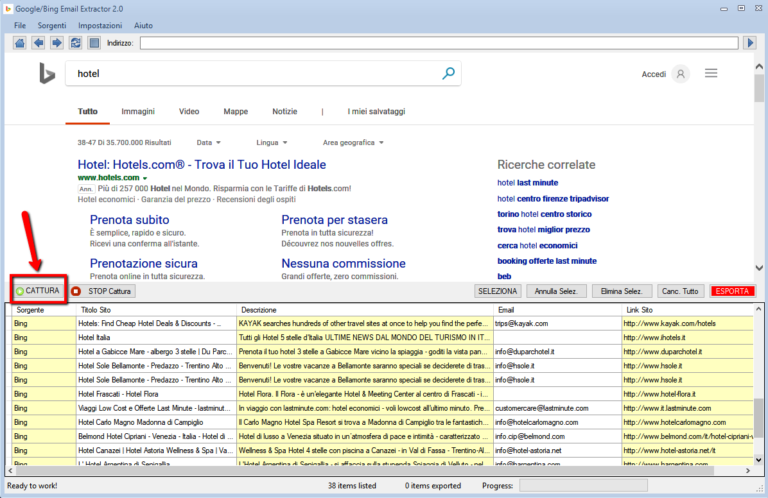Click the Refresh page toolbar icon

coord(74,43)
